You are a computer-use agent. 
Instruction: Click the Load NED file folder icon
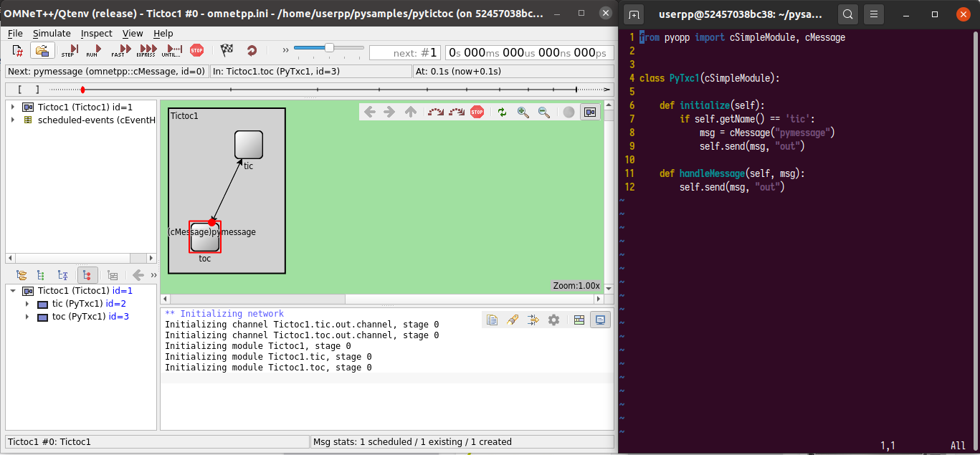click(42, 51)
